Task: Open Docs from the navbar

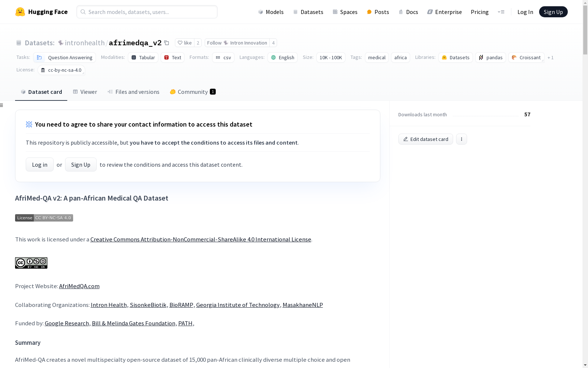Action: [x=408, y=12]
